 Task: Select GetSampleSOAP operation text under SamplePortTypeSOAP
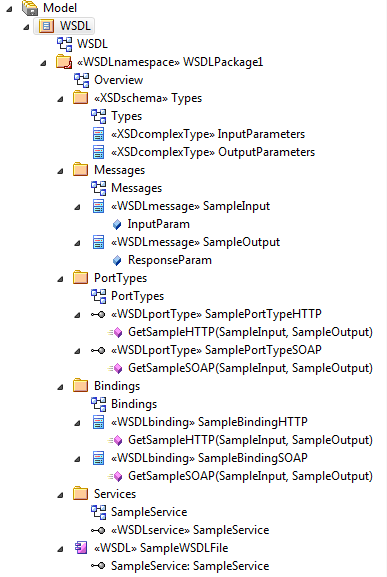coord(250,368)
